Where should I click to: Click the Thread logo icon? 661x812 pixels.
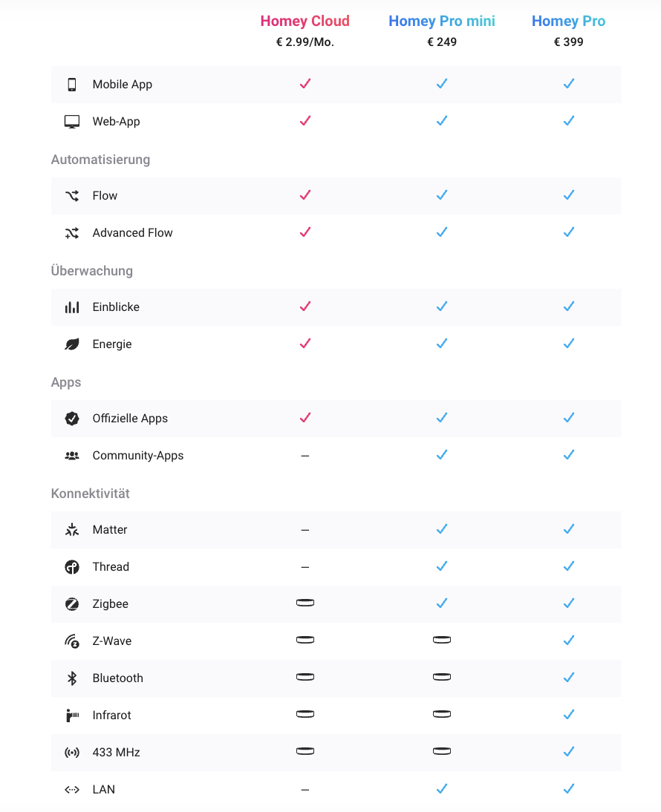coord(72,567)
